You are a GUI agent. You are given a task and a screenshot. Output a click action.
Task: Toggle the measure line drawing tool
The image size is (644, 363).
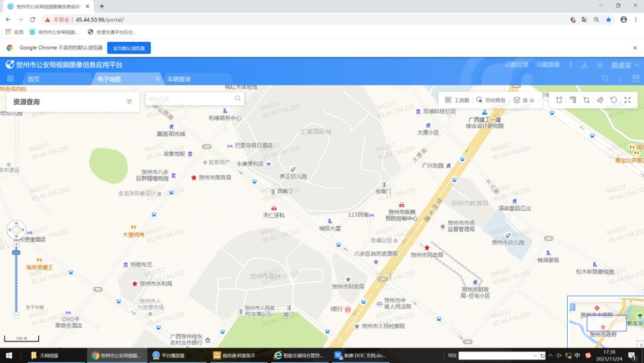(574, 100)
